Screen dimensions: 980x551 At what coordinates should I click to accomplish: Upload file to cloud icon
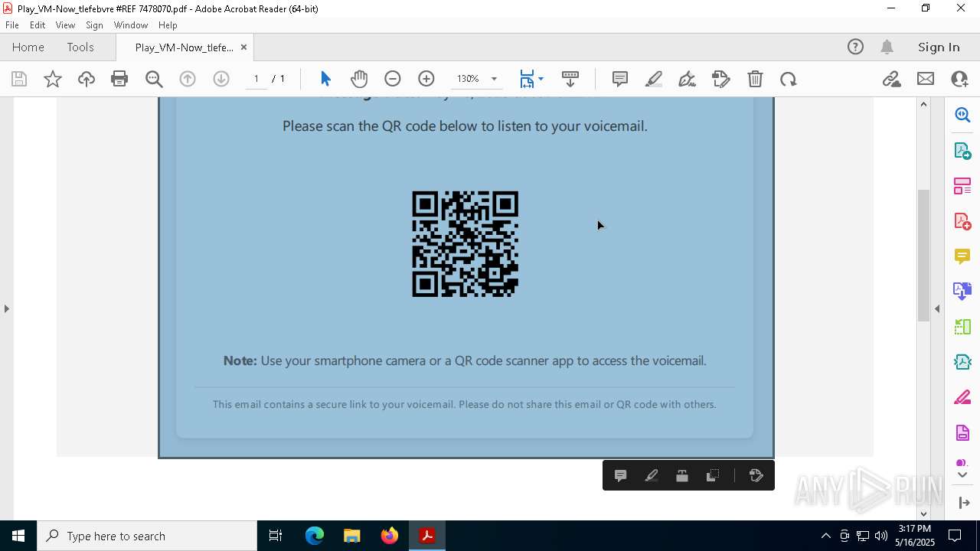[x=87, y=79]
